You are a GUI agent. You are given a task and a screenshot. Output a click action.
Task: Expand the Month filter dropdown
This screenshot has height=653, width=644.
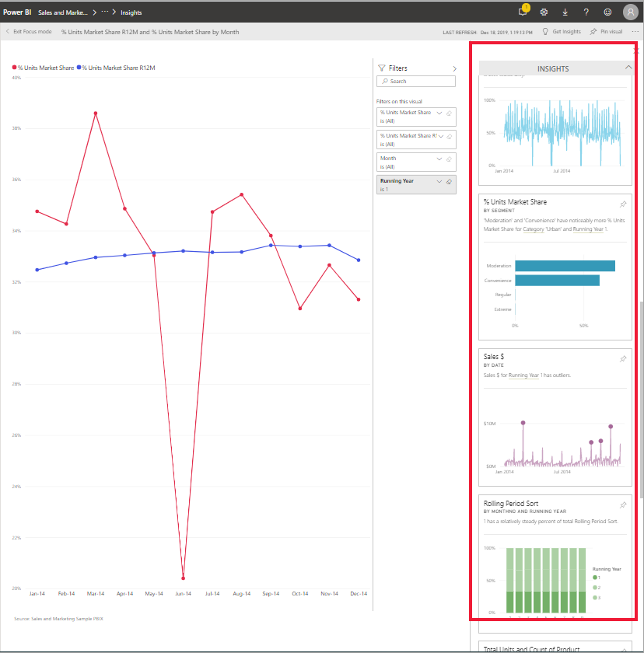439,158
